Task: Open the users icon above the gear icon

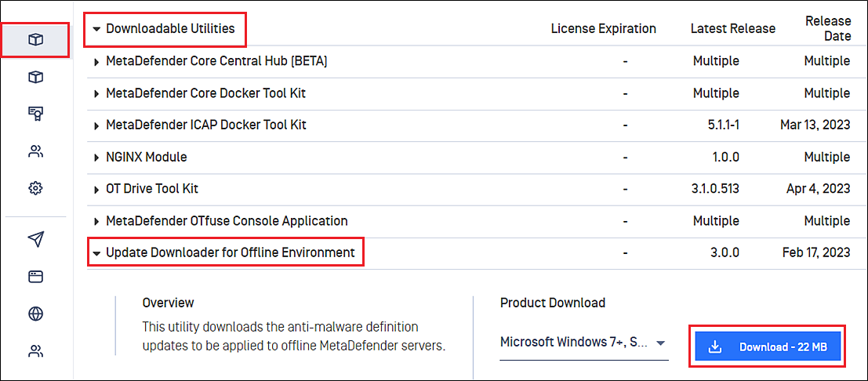Action: click(x=35, y=151)
